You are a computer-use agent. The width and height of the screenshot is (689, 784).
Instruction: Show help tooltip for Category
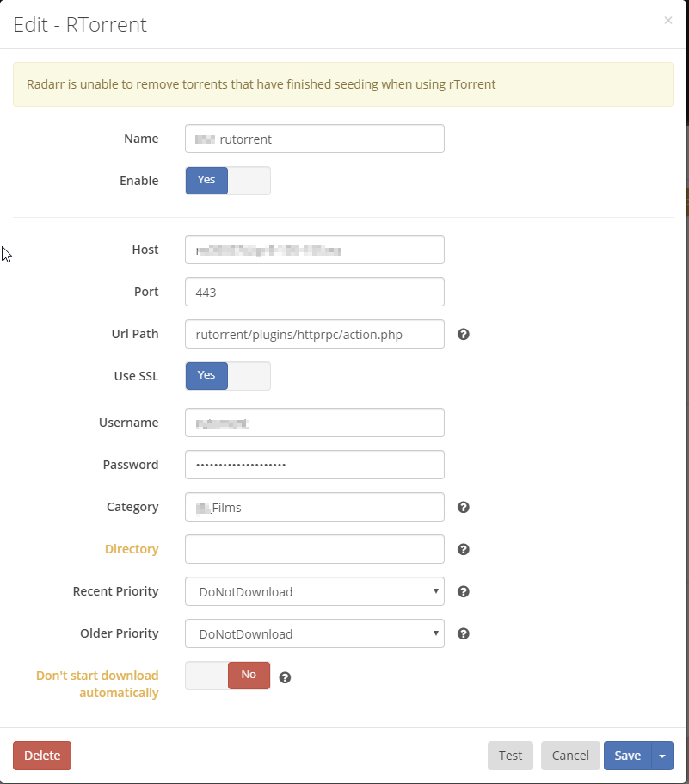[x=463, y=507]
